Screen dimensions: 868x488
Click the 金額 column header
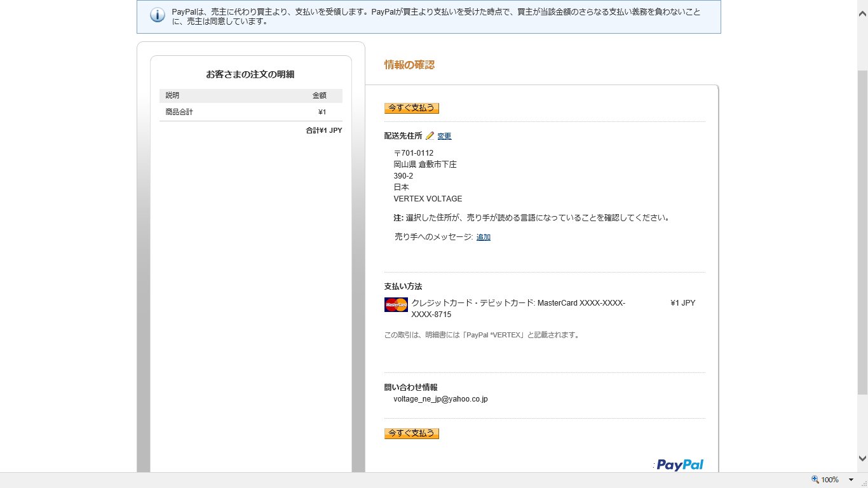(x=319, y=95)
